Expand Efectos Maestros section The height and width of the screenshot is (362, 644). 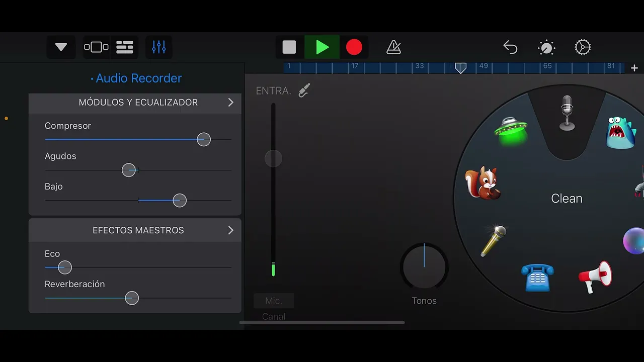coord(135,230)
